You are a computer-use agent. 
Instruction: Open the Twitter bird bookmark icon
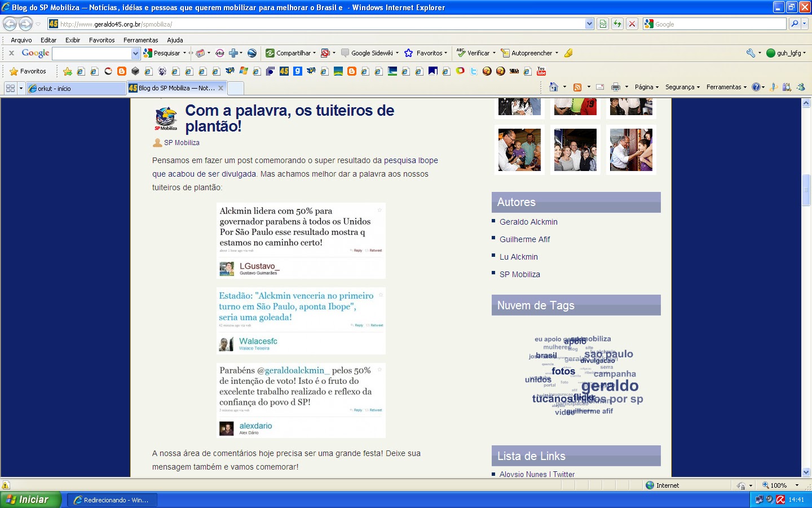pyautogui.click(x=474, y=71)
